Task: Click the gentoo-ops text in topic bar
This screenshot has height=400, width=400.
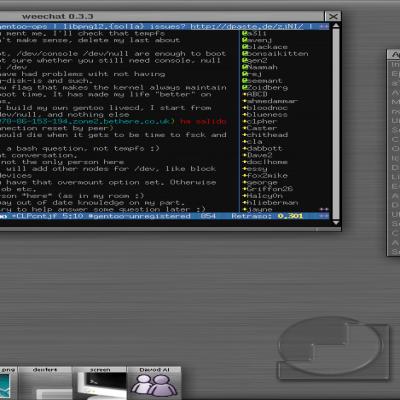Action: tap(24, 26)
